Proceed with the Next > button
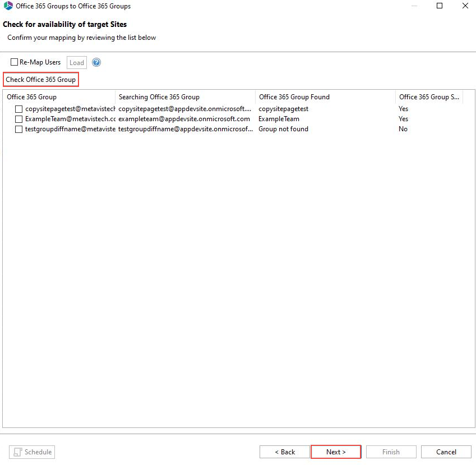The width and height of the screenshot is (476, 465). pos(336,452)
